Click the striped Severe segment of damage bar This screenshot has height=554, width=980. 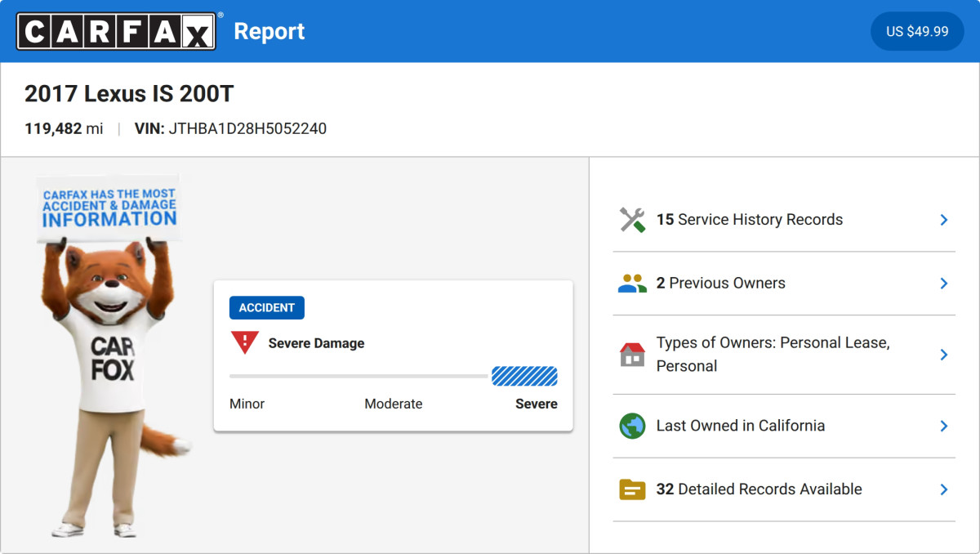(524, 376)
